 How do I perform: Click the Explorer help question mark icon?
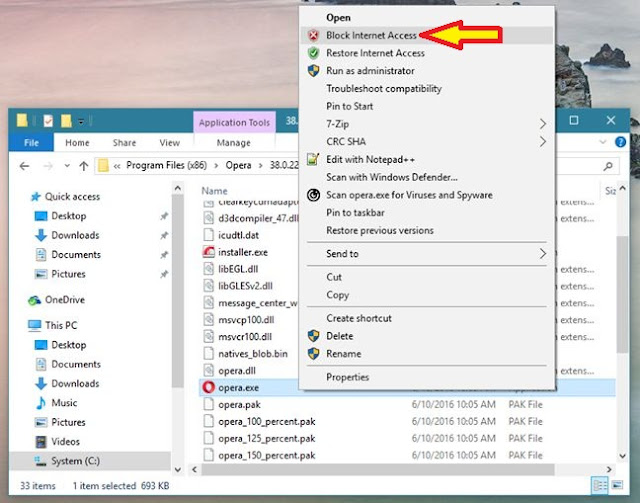coord(620,142)
